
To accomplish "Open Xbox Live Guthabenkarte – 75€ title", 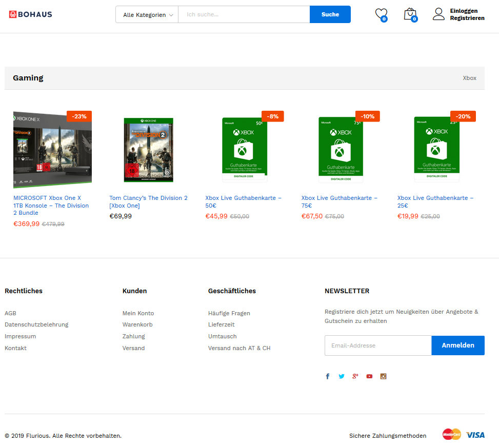I will coord(340,202).
